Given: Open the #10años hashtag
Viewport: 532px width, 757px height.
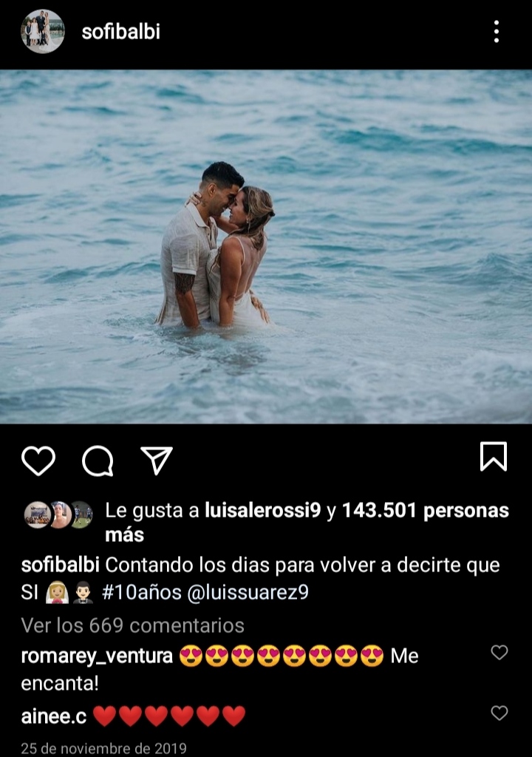Looking at the screenshot, I should [141, 592].
